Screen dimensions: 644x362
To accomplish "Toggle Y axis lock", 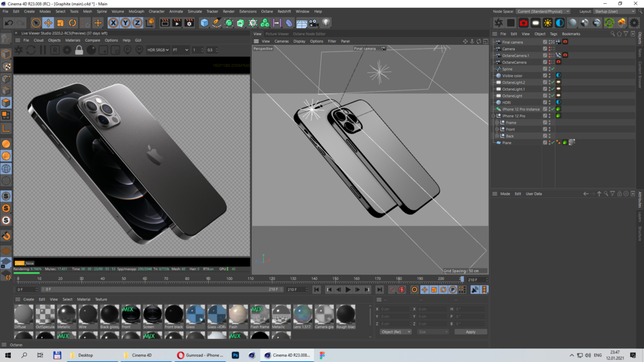I will click(x=125, y=23).
